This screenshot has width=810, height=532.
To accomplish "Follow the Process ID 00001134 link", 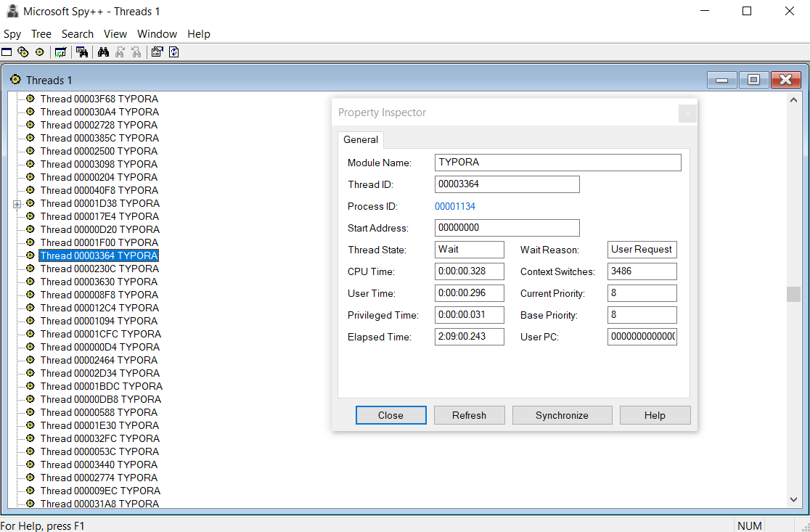I will point(455,206).
